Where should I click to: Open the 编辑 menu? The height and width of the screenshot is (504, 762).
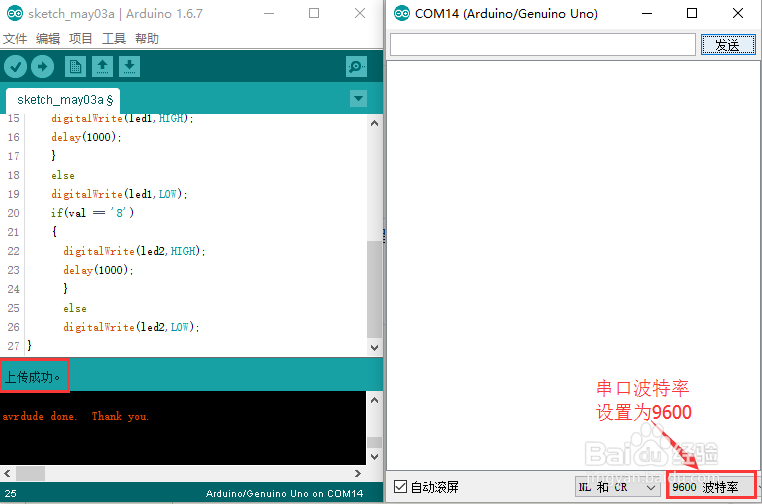click(48, 38)
